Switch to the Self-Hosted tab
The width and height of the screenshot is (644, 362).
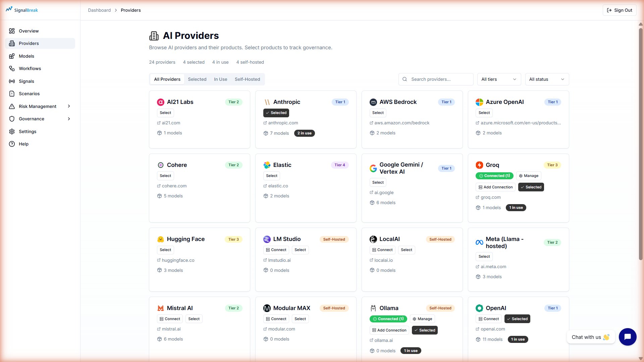[x=248, y=79]
